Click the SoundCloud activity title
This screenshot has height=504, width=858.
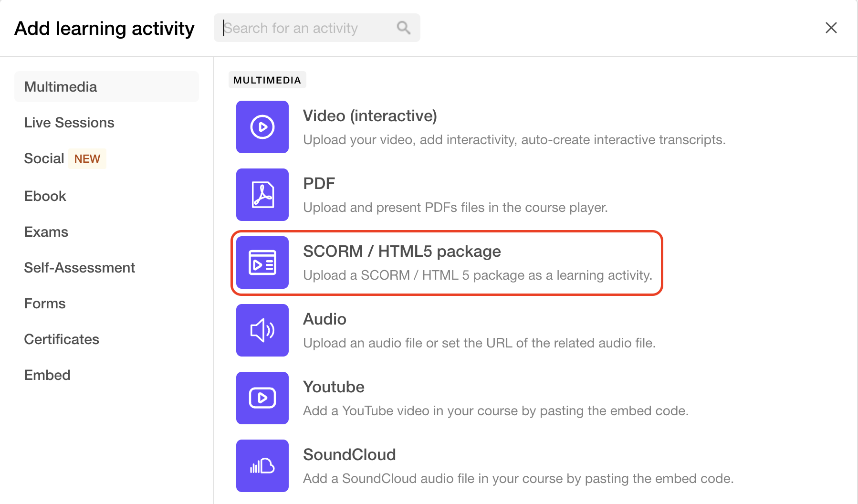click(x=349, y=455)
